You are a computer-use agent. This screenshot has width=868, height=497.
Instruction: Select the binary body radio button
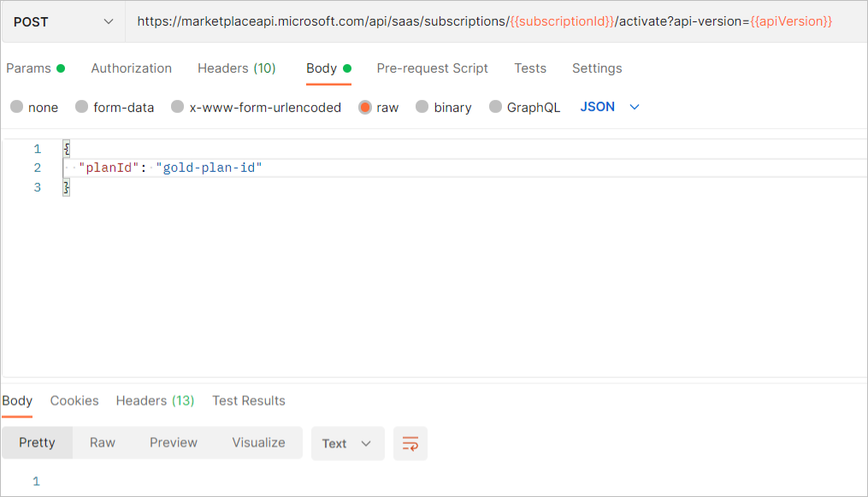tap(422, 107)
